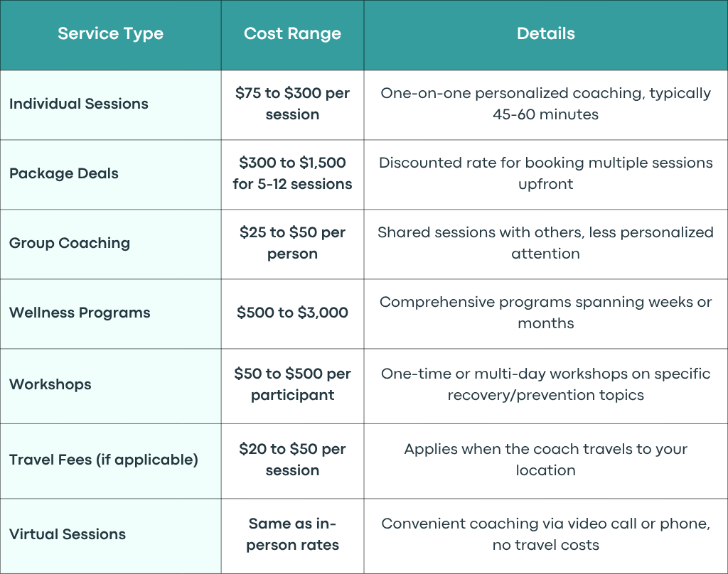Click Travel Fees (if applicable) label

(x=104, y=460)
